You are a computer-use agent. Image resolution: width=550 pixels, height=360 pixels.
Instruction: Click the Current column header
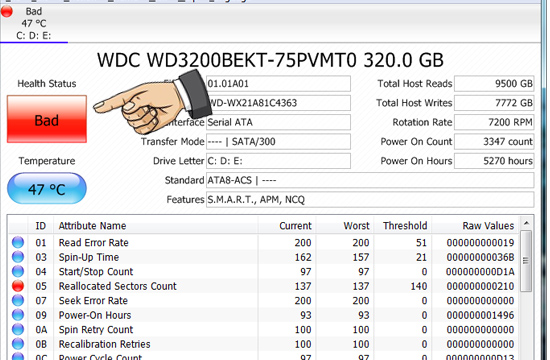coord(287,226)
